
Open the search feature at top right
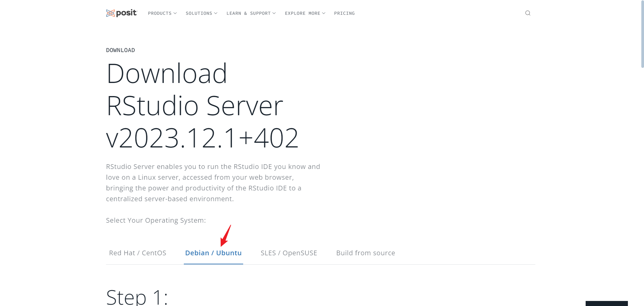click(x=527, y=13)
